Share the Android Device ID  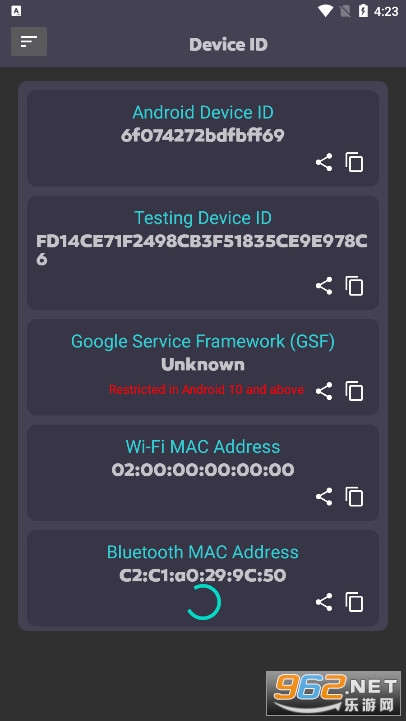point(324,163)
